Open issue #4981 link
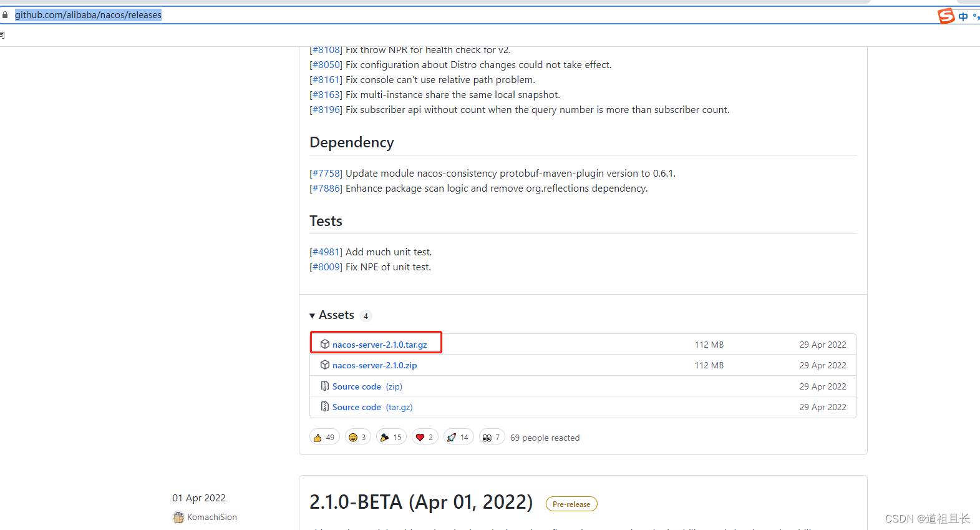 (326, 252)
